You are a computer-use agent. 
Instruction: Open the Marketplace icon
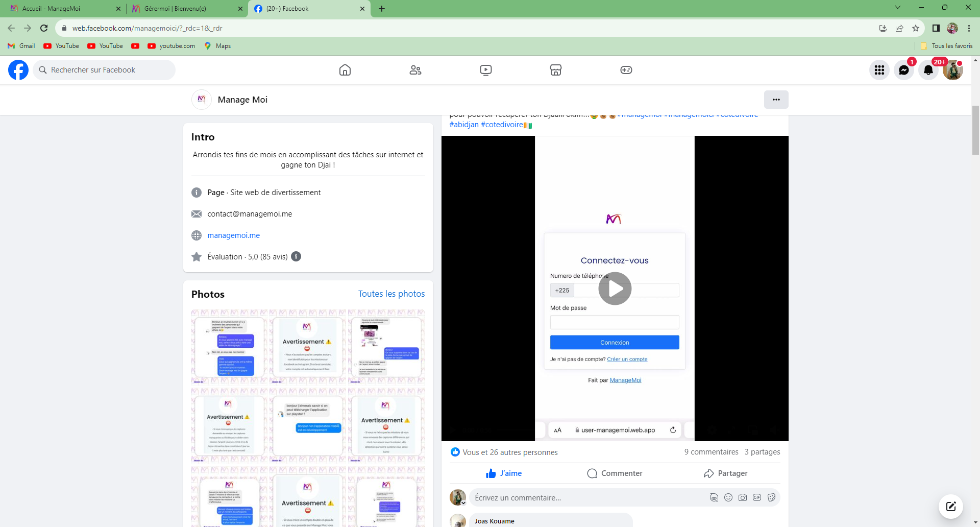coord(556,70)
